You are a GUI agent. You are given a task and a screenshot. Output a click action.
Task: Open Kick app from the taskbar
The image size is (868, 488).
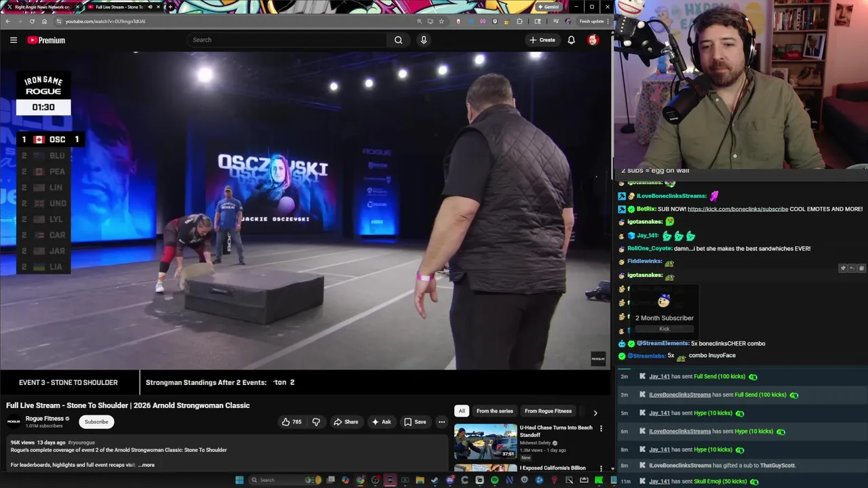pyautogui.click(x=599, y=480)
